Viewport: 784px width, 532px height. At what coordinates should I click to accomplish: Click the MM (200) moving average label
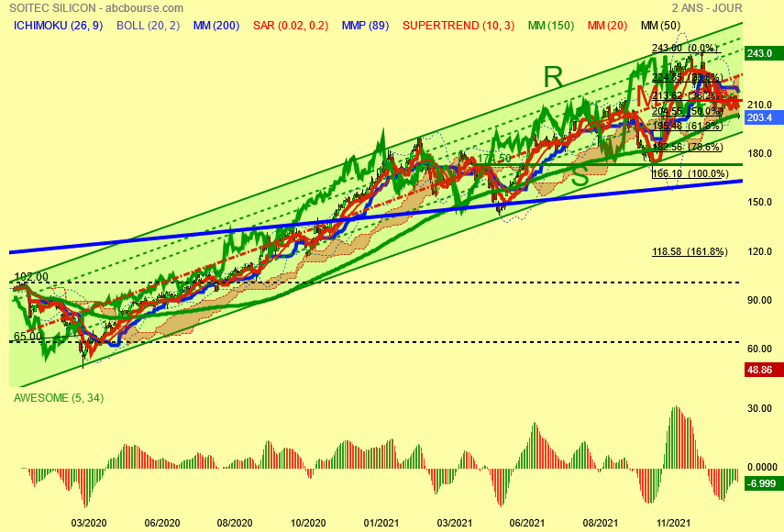pos(216,26)
